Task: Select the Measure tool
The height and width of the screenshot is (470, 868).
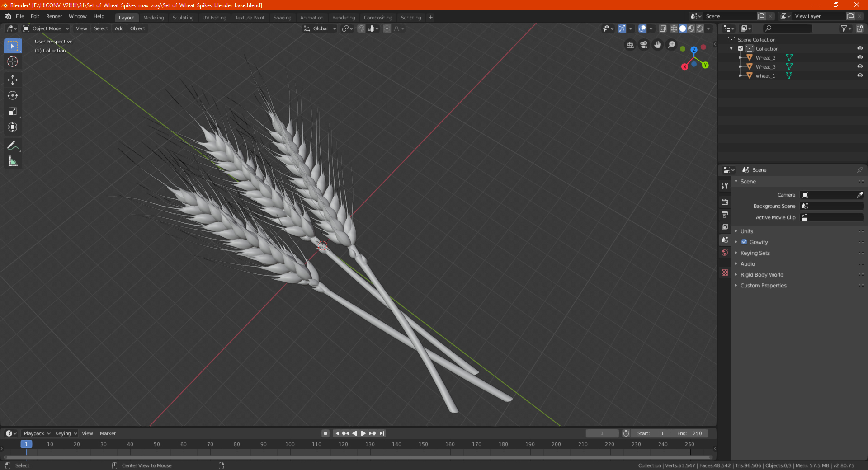Action: pos(13,161)
